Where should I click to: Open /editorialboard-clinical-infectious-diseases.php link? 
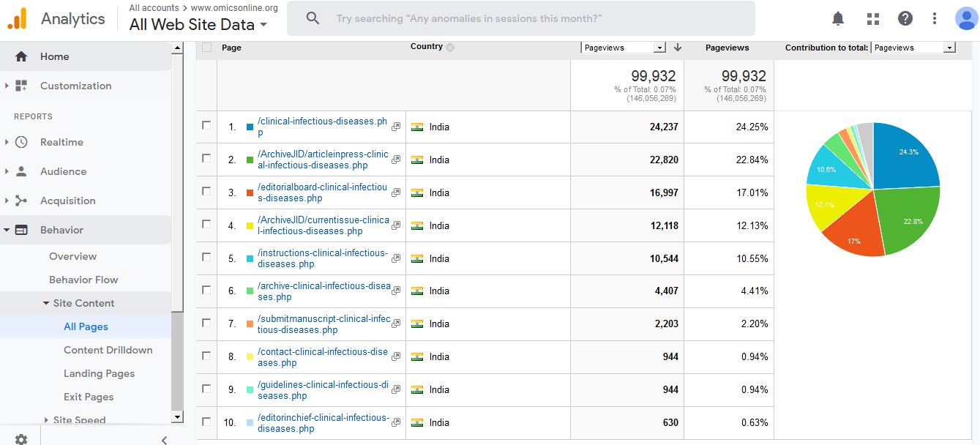(322, 192)
